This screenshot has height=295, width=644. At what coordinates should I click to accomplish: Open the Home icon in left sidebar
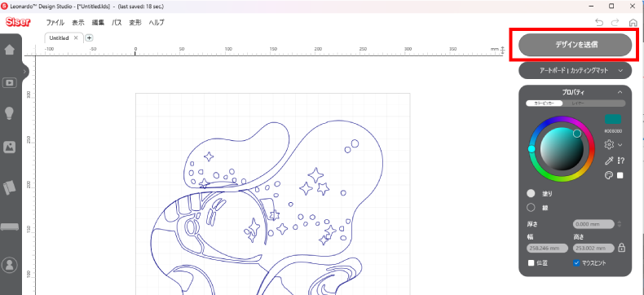click(9, 50)
